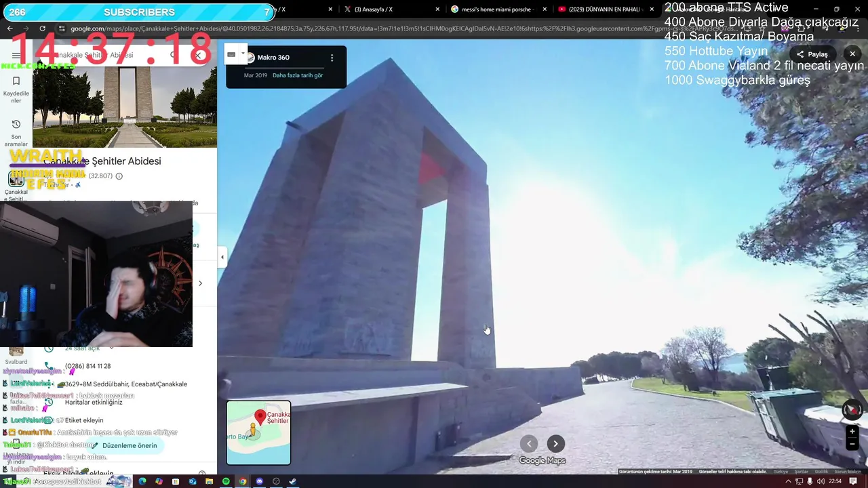Click the Paylaş share button

[812, 54]
